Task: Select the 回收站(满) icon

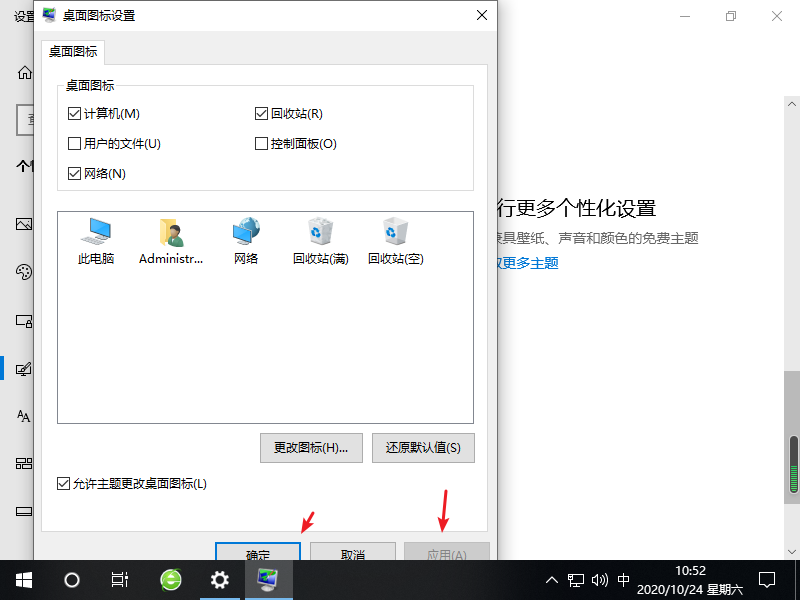Action: tap(320, 241)
